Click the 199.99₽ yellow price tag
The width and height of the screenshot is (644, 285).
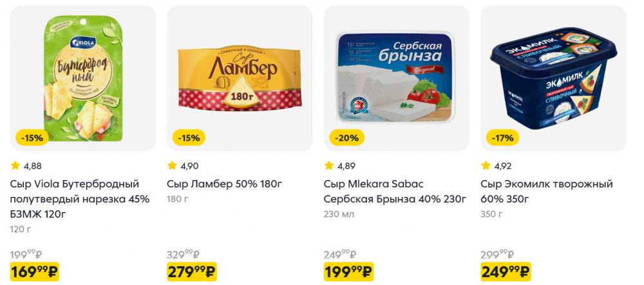coord(348,272)
